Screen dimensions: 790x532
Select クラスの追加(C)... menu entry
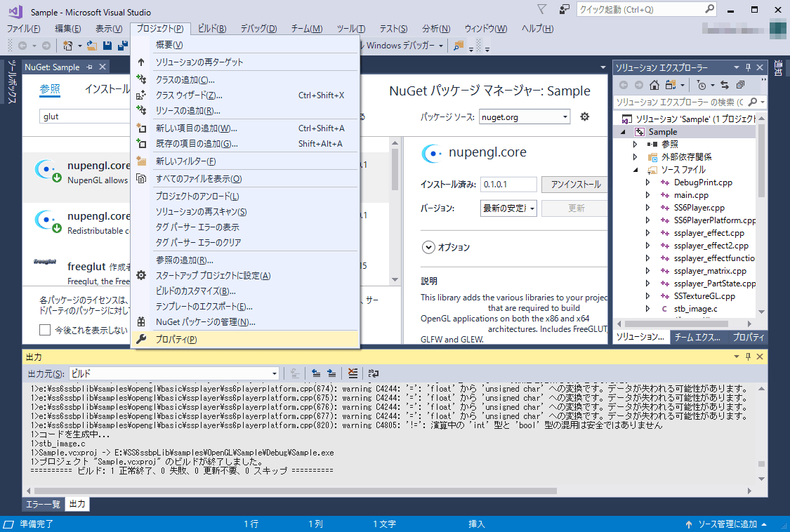point(245,79)
